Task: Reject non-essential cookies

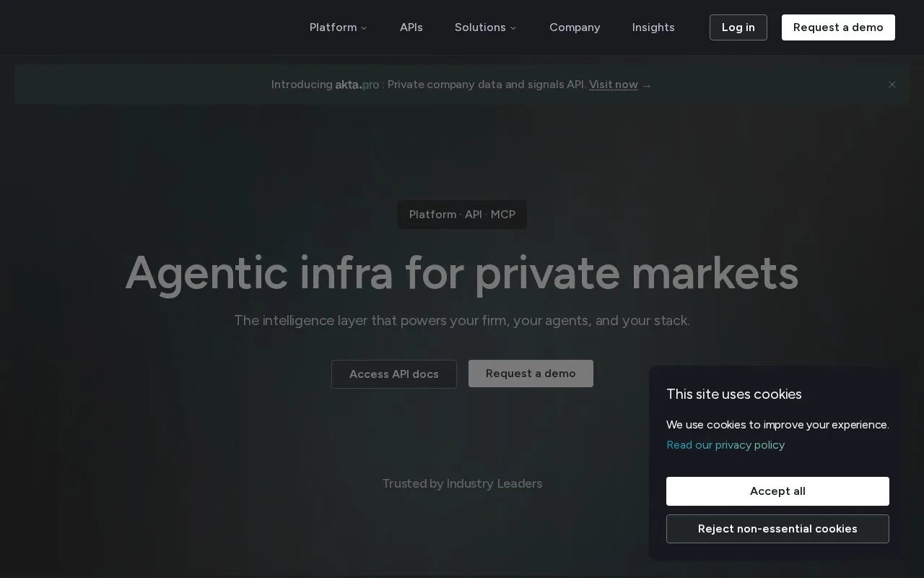Action: point(777,529)
